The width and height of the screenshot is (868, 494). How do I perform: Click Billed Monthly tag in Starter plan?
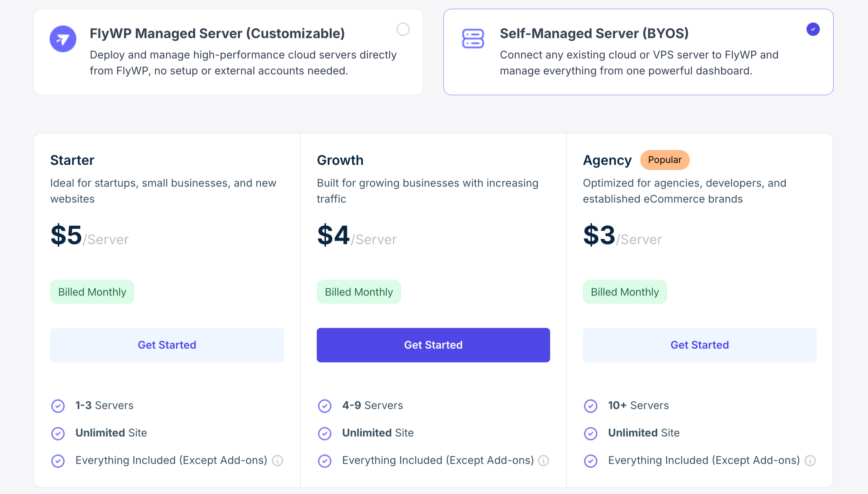tap(92, 292)
